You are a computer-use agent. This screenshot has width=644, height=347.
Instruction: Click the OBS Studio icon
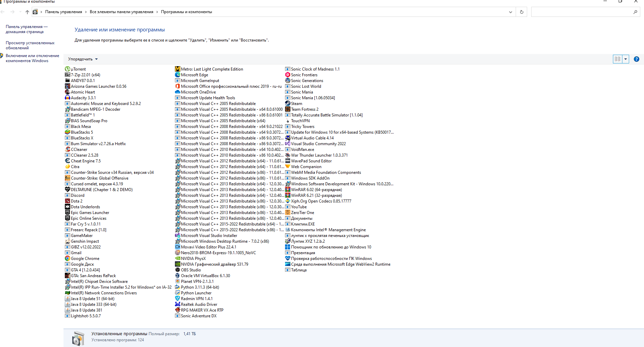[x=178, y=270]
